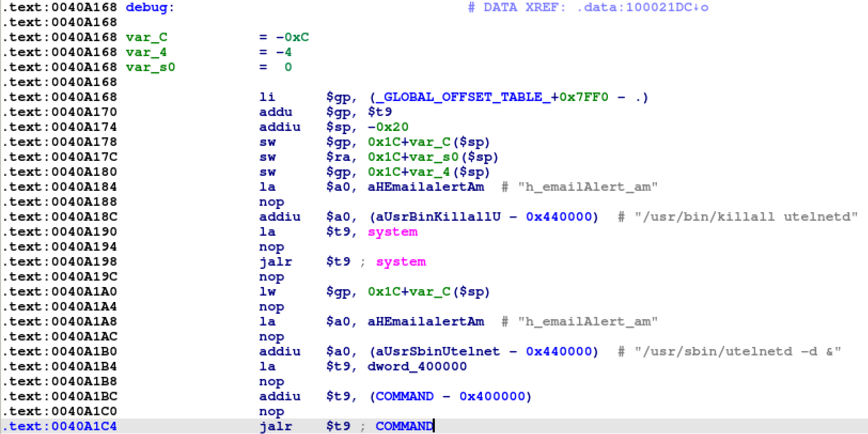This screenshot has height=434, width=868.
Task: Click system in the jalr comment
Action: point(401,262)
